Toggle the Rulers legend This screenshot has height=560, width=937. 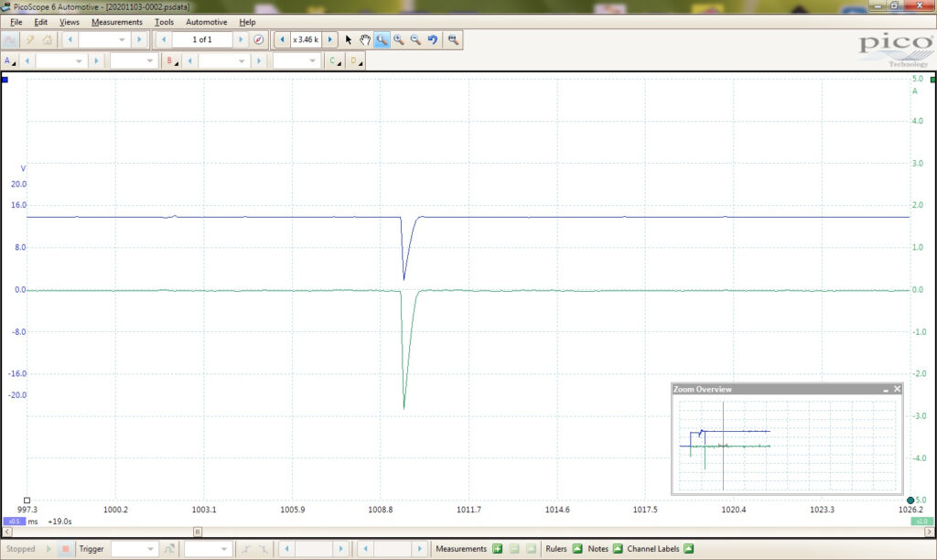pyautogui.click(x=577, y=549)
